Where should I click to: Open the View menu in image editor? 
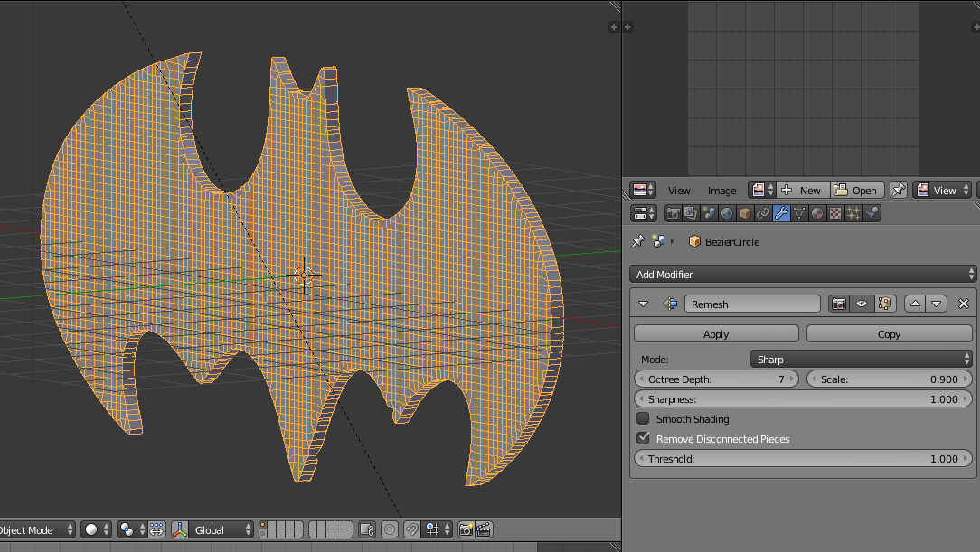(x=679, y=191)
